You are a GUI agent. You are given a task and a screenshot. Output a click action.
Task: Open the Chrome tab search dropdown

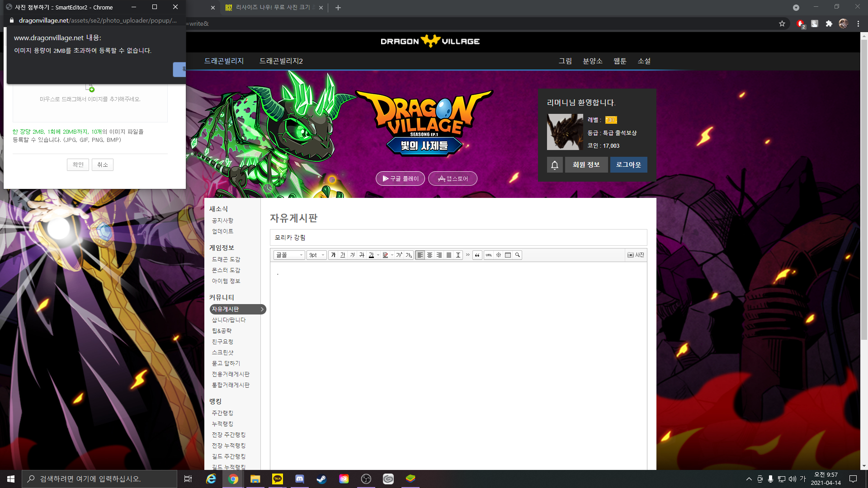[796, 8]
